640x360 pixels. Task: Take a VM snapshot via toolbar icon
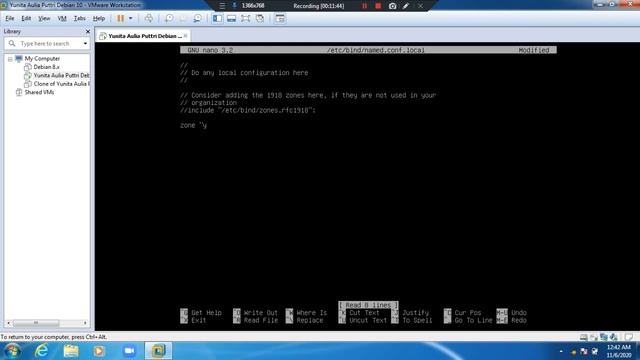pos(169,18)
